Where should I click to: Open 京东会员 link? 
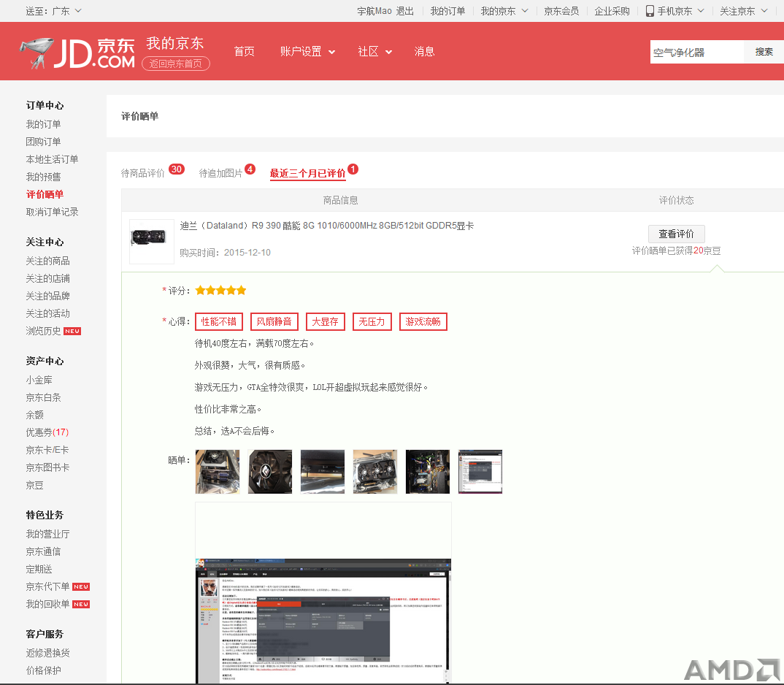coord(561,11)
